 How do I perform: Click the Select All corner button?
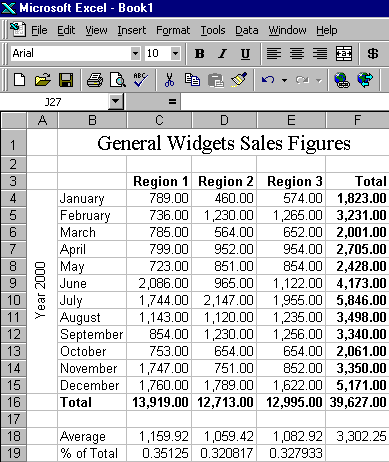pyautogui.click(x=14, y=120)
